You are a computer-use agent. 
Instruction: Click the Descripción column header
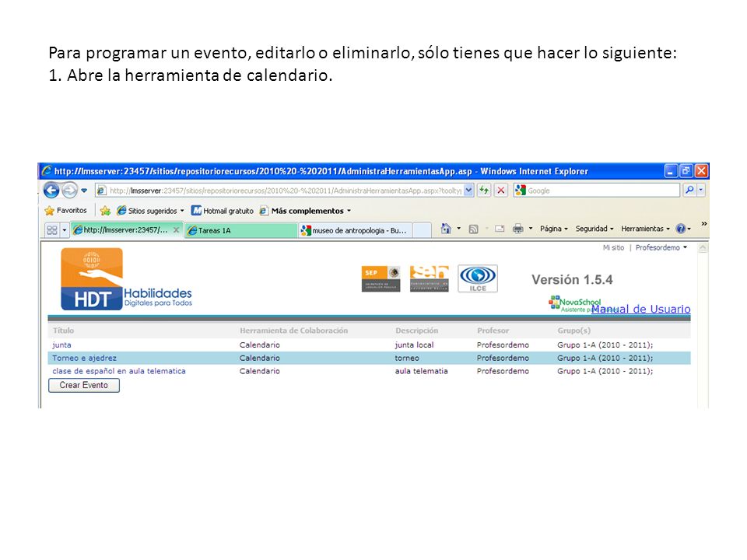[416, 331]
